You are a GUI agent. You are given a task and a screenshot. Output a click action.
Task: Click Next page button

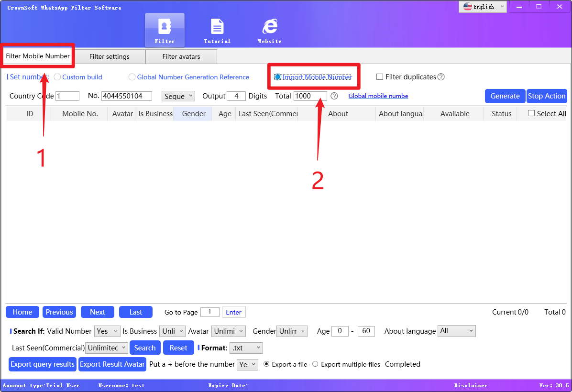tap(98, 312)
